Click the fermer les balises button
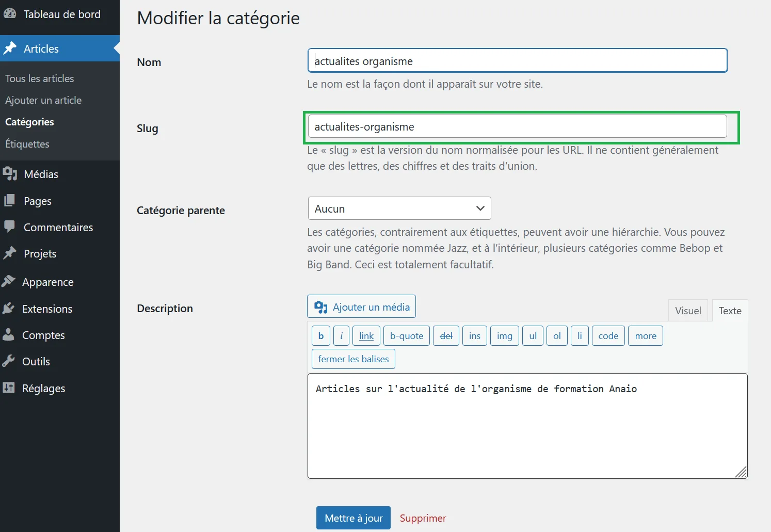Screen dimensions: 771x532 tap(353, 359)
